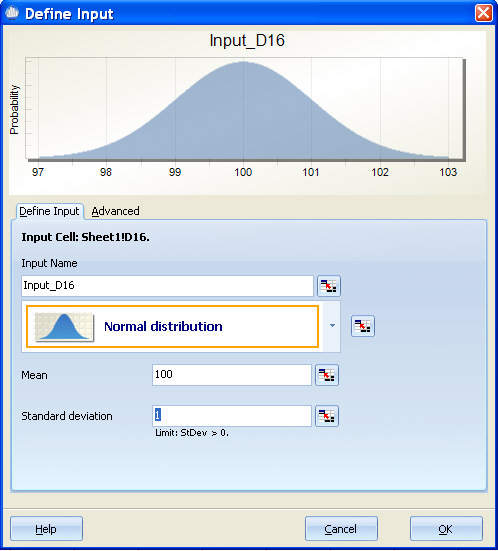Image resolution: width=498 pixels, height=551 pixels.
Task: Switch to the Advanced tab
Action: click(x=115, y=211)
